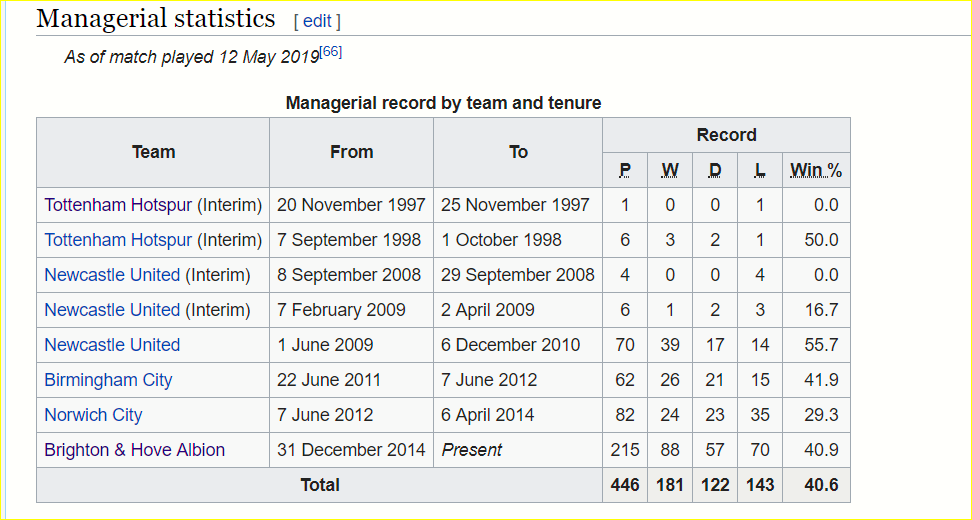Open first Tottenham Hotspur link (1997 row)
The height and width of the screenshot is (520, 972).
[118, 205]
